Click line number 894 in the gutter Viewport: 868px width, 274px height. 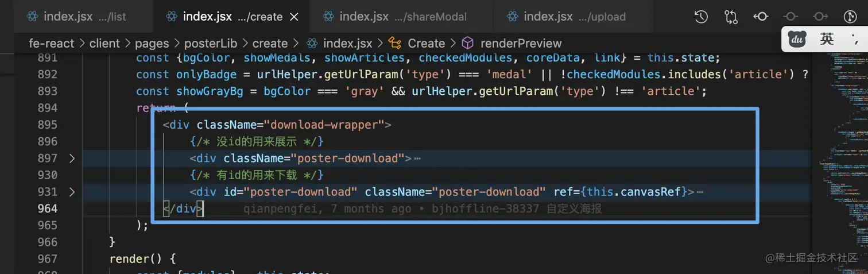click(x=47, y=107)
